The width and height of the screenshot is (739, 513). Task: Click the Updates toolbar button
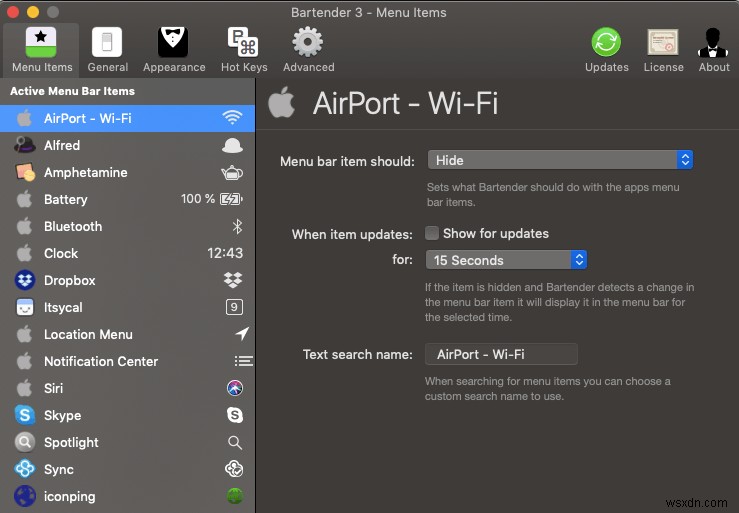(x=606, y=50)
